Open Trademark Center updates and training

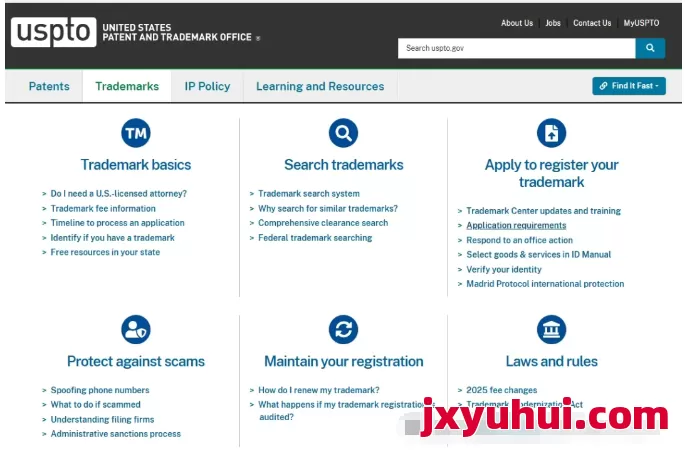(x=543, y=211)
